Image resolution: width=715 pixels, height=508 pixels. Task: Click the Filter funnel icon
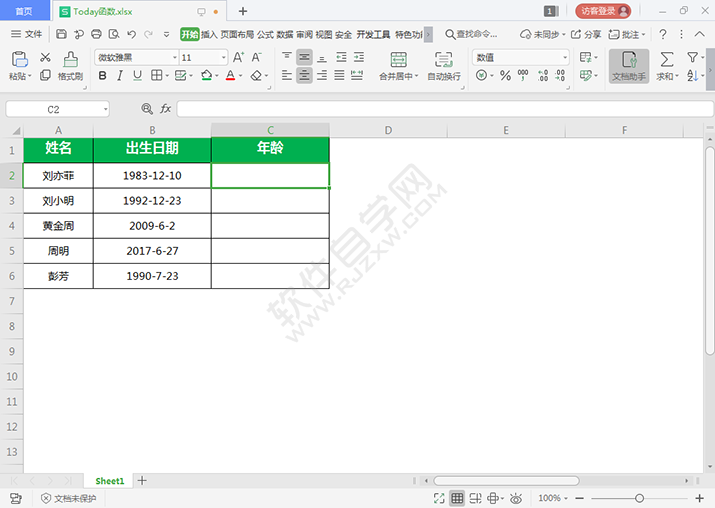[x=692, y=57]
